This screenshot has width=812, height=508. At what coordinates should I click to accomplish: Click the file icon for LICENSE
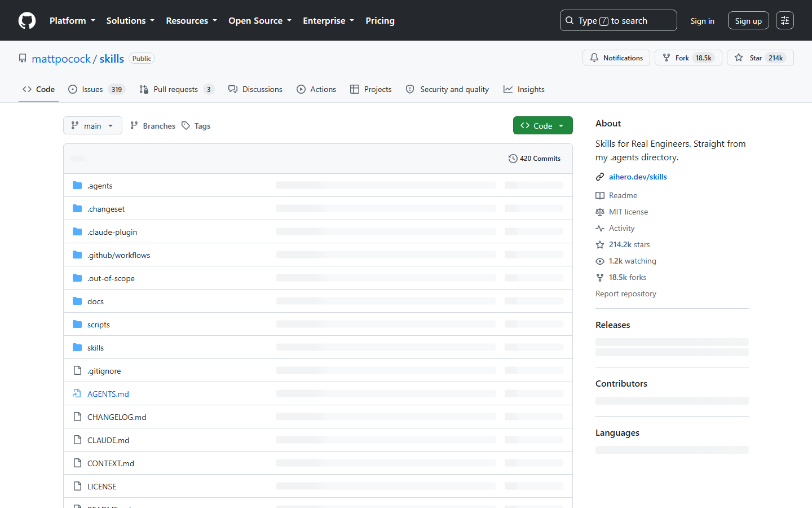[77, 486]
